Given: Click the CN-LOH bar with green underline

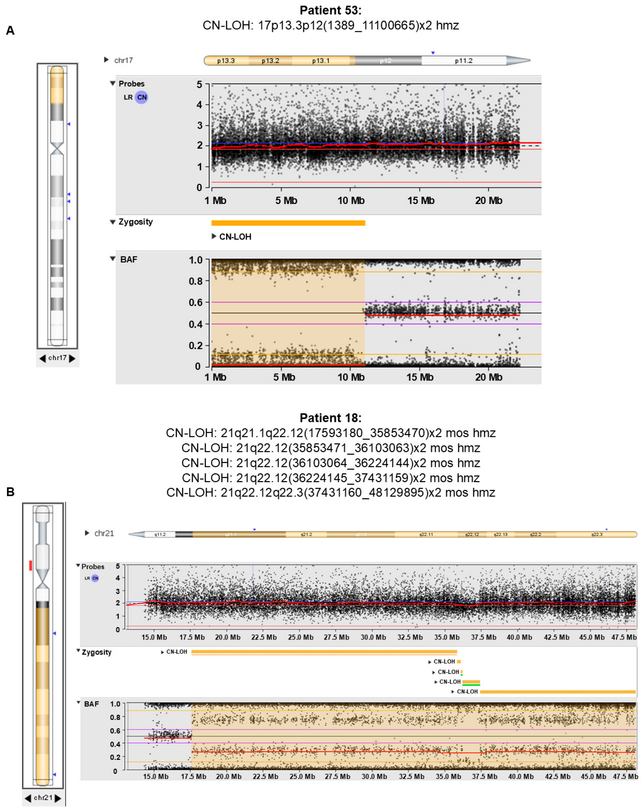Looking at the screenshot, I should [x=471, y=682].
